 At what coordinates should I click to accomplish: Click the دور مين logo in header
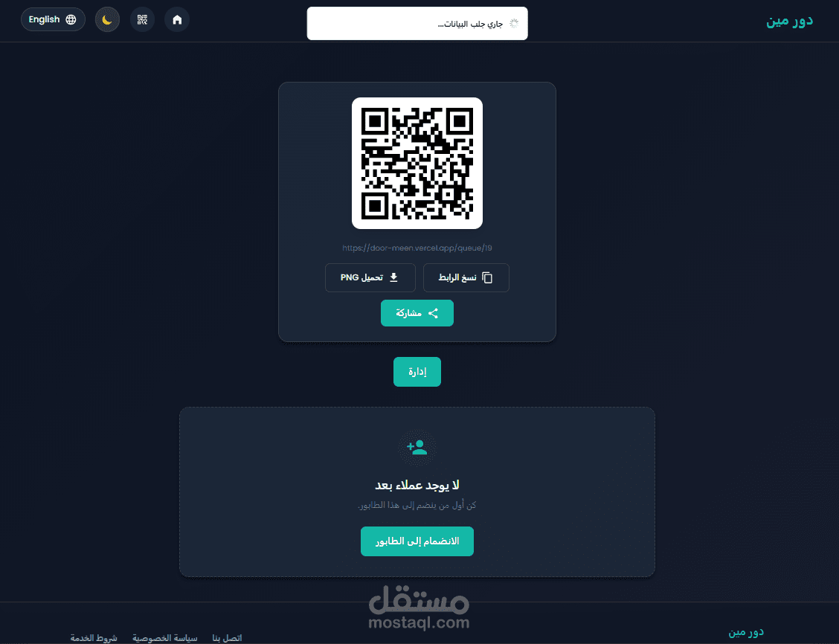789,20
